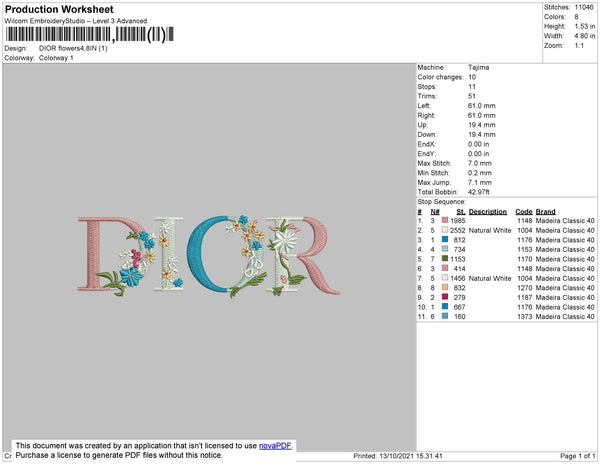Viewport: 600px width, 464px height.
Task: Click the 'Code' column header
Action: click(x=523, y=212)
